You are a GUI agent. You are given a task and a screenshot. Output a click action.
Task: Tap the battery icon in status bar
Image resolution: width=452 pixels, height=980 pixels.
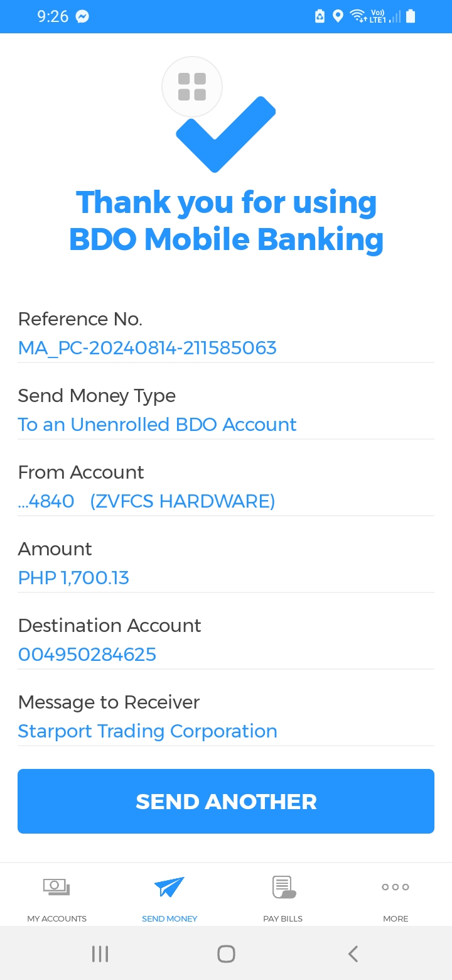(411, 16)
